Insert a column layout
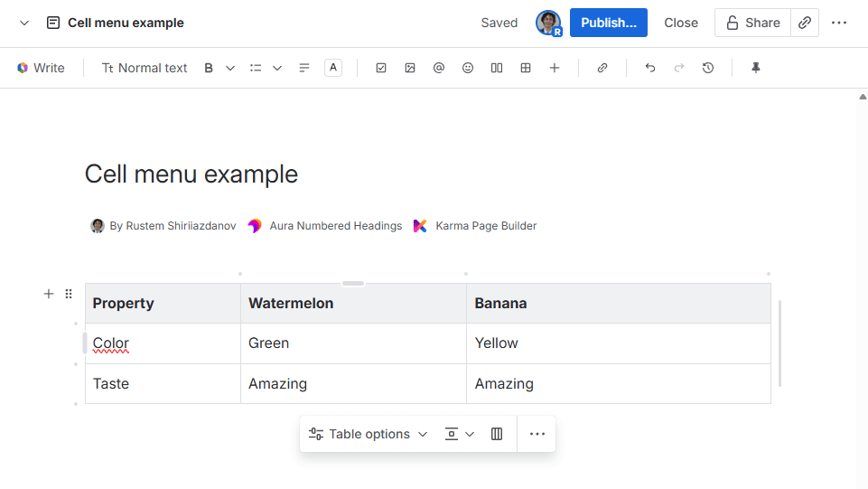This screenshot has height=489, width=868. pos(497,68)
